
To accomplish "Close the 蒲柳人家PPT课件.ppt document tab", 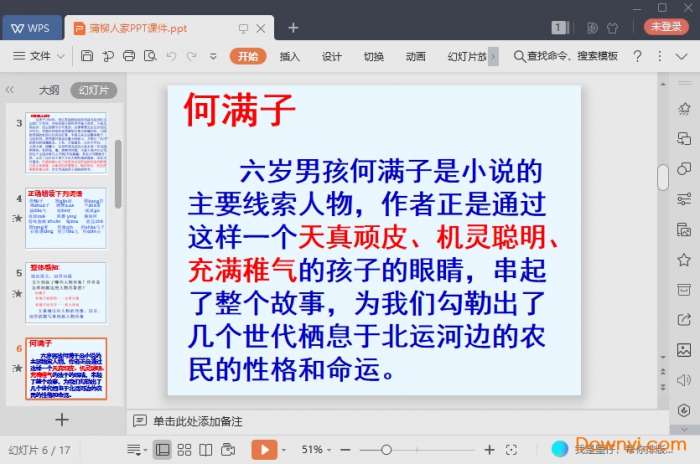I will tap(261, 29).
